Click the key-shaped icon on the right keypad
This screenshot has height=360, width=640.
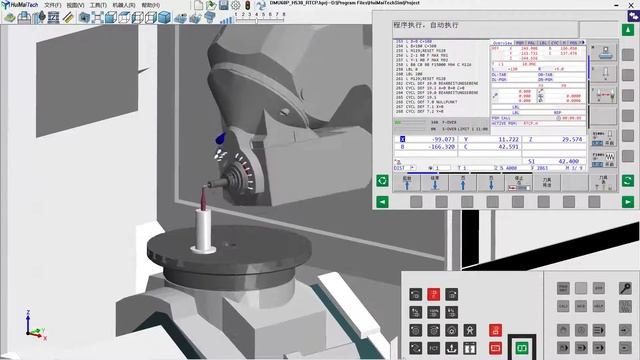pos(625,288)
